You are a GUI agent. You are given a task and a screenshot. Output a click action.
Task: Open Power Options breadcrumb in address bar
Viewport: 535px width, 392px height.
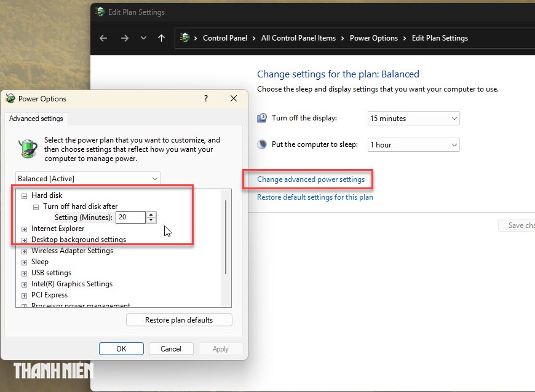[374, 38]
